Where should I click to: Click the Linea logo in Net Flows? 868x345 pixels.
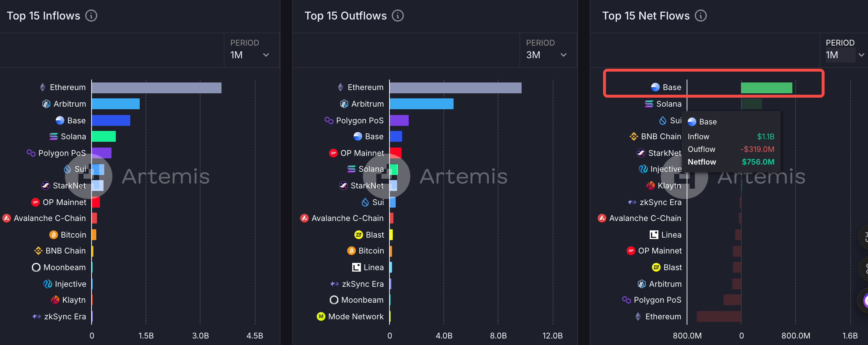point(654,235)
